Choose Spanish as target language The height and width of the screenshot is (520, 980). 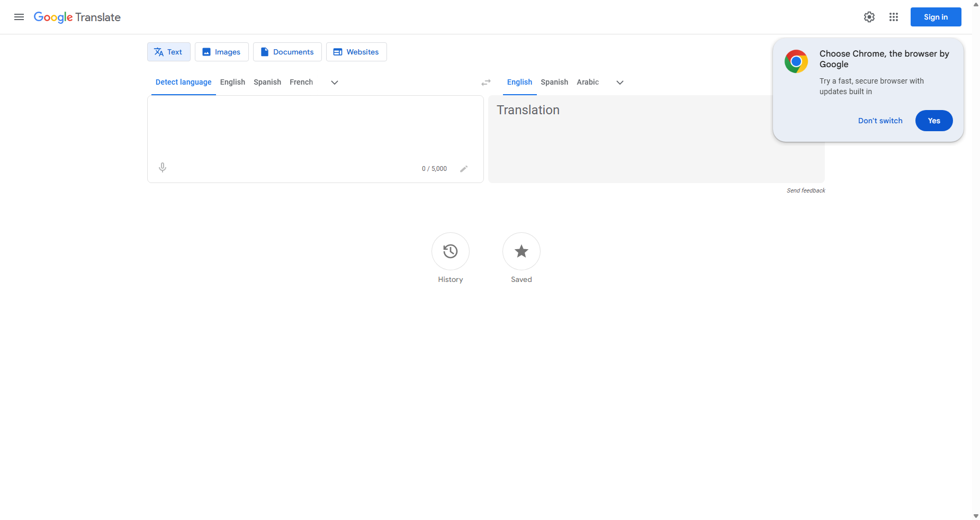coord(554,82)
